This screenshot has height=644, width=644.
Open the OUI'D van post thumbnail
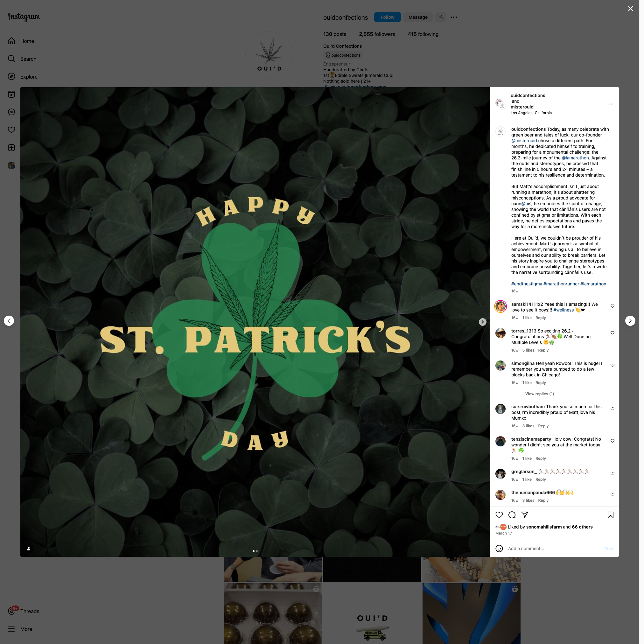coord(372,613)
